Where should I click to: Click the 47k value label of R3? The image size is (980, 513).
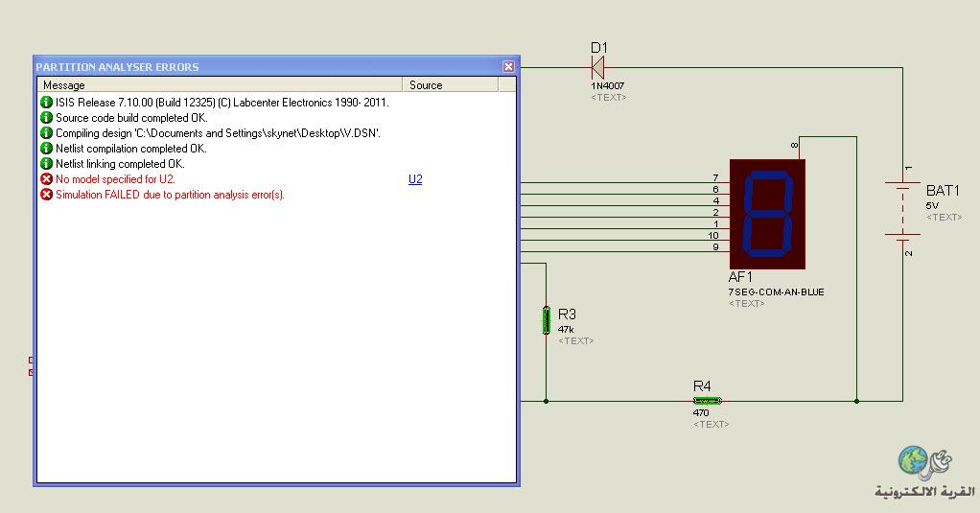click(566, 329)
